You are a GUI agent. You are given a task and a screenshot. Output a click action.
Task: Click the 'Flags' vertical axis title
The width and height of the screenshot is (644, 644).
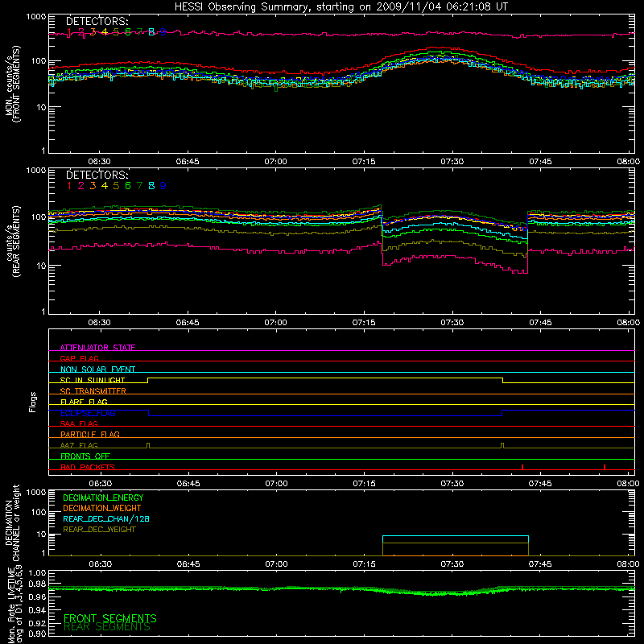[32, 402]
